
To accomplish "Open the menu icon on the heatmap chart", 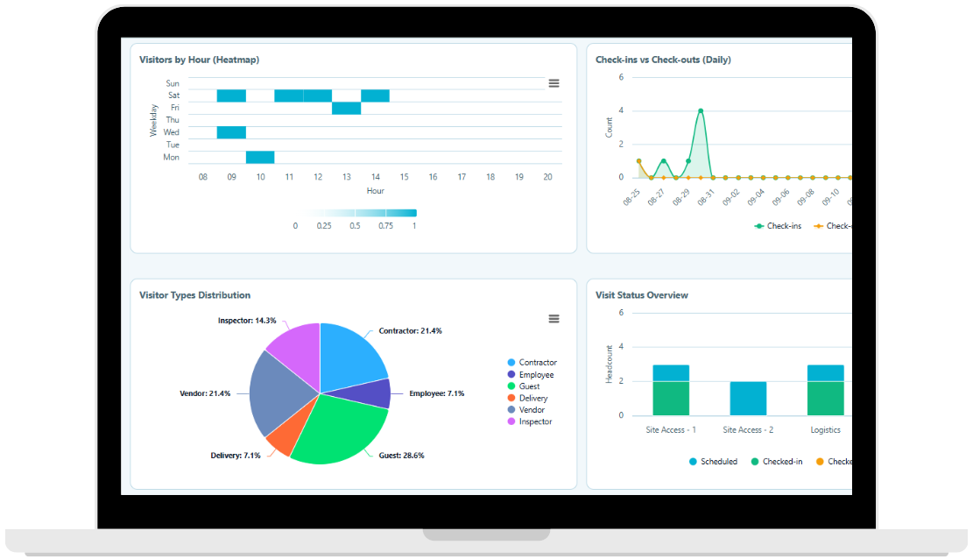I will tap(553, 83).
